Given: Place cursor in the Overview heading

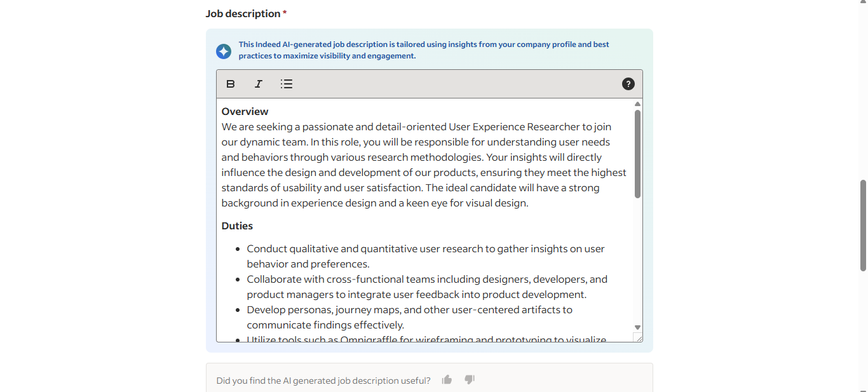Looking at the screenshot, I should [x=245, y=112].
